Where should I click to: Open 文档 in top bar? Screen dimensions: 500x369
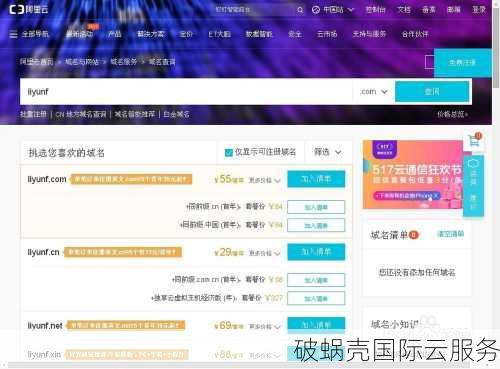point(404,10)
